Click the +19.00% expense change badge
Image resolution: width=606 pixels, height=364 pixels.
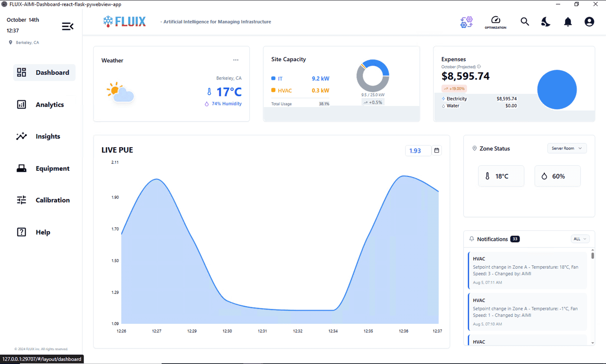click(x=454, y=89)
